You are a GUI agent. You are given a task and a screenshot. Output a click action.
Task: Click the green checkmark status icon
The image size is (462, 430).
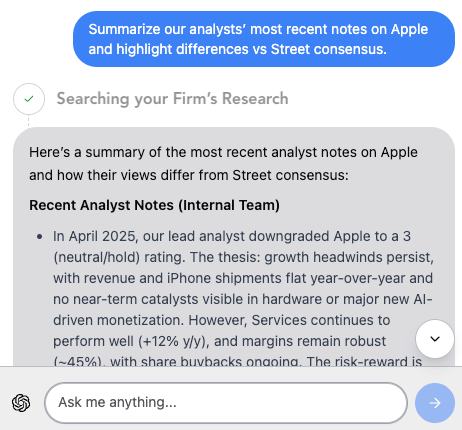click(29, 99)
